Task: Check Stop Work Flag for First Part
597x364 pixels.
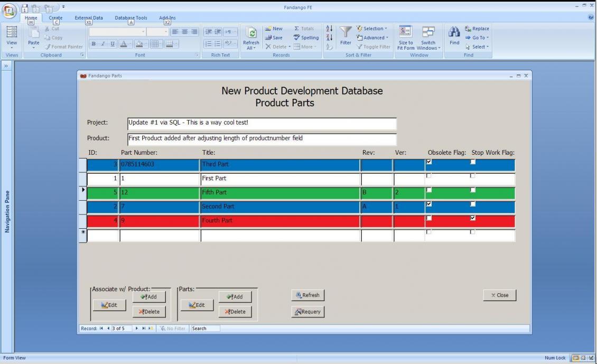Action: click(473, 176)
